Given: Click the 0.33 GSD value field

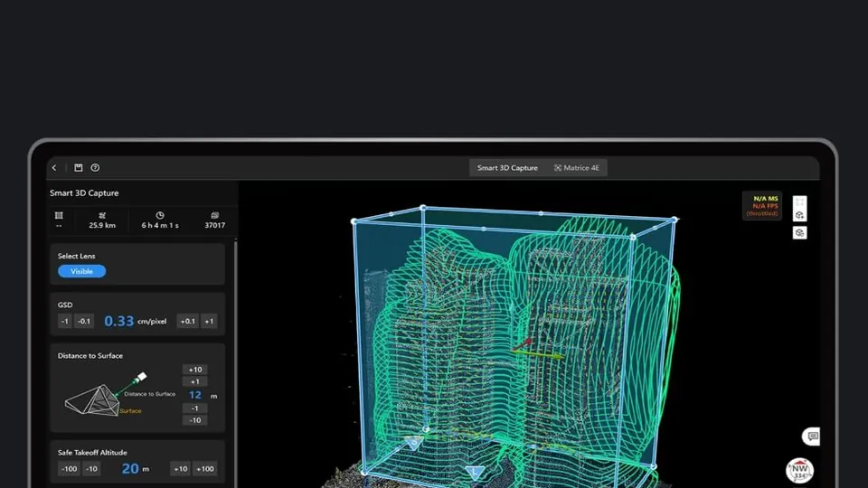Looking at the screenshot, I should [x=119, y=321].
